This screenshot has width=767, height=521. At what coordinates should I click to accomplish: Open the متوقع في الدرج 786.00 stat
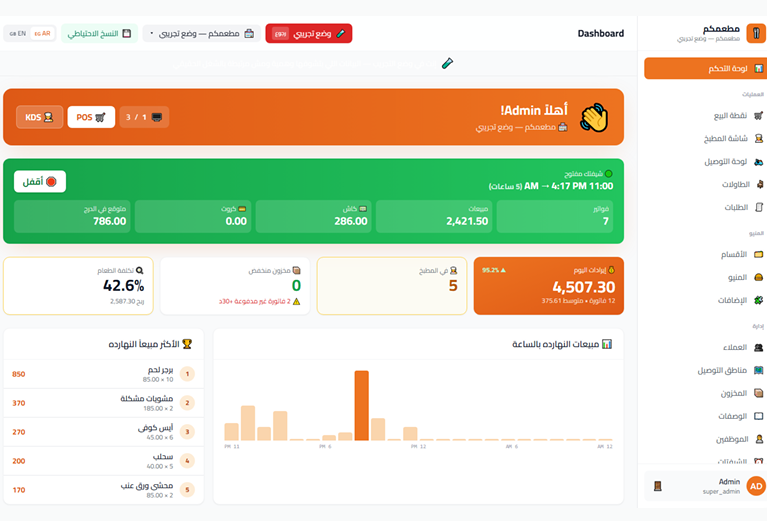pyautogui.click(x=72, y=216)
